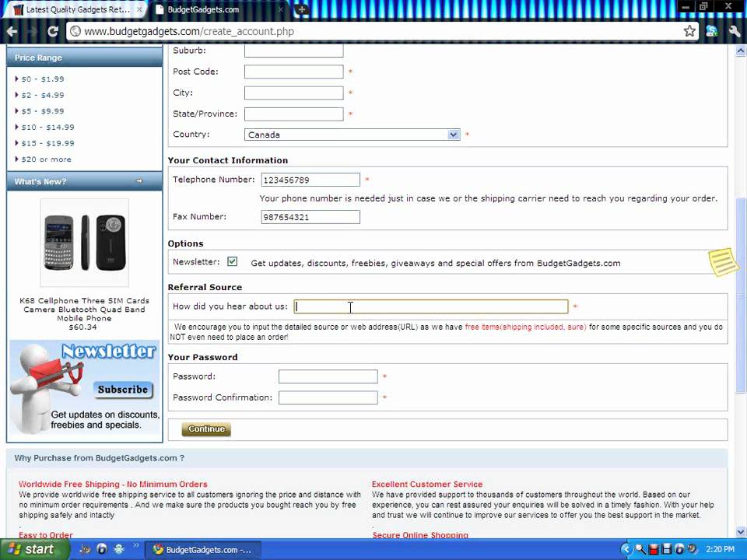Click the City input field
Image resolution: width=747 pixels, height=560 pixels.
(x=294, y=93)
